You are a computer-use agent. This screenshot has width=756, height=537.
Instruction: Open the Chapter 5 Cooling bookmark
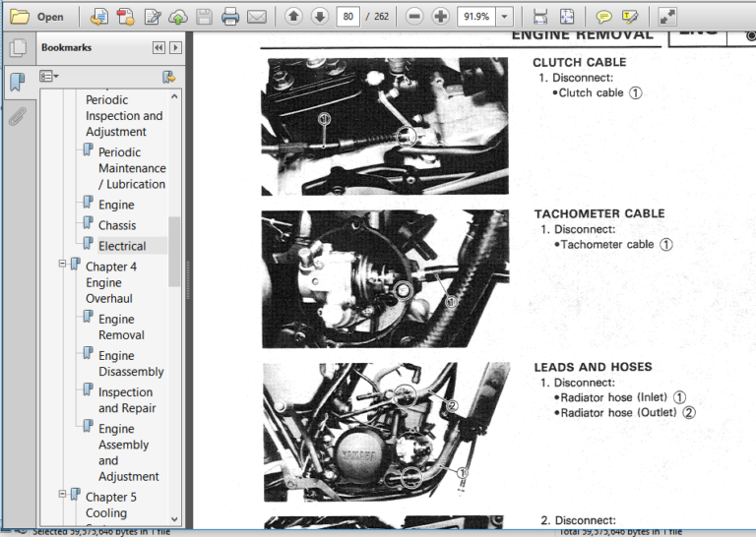tap(111, 505)
